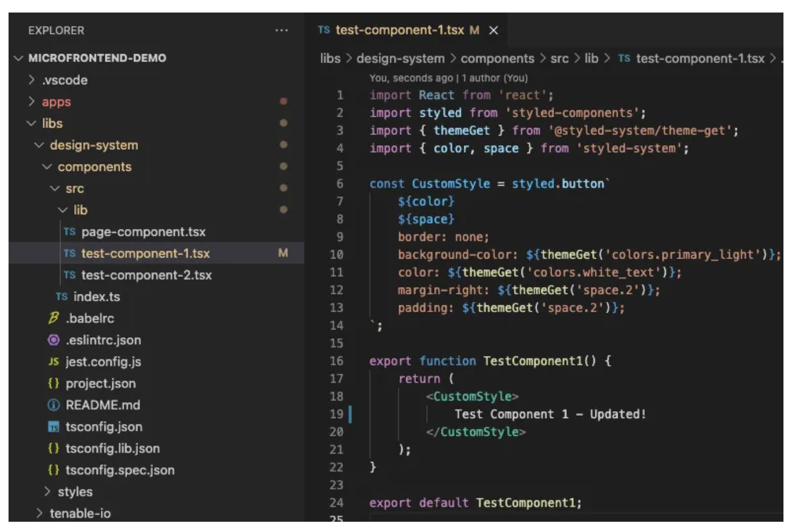The width and height of the screenshot is (792, 532).
Task: Click braces icon of project.json
Action: tap(54, 383)
